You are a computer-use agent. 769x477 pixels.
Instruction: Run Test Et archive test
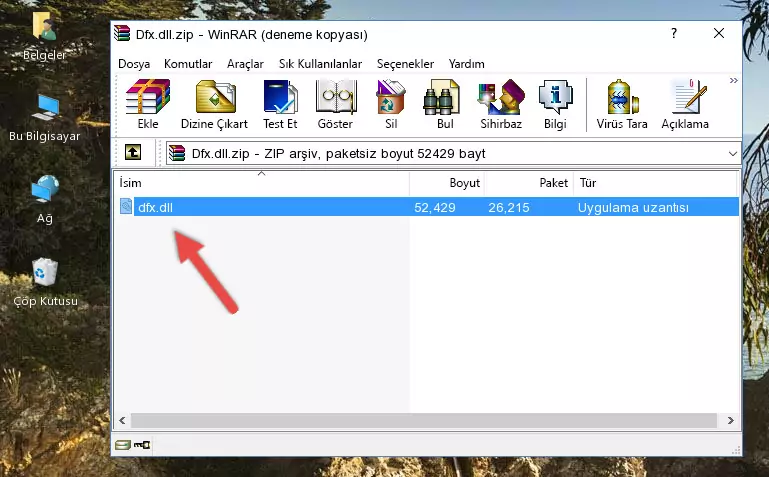(x=280, y=104)
